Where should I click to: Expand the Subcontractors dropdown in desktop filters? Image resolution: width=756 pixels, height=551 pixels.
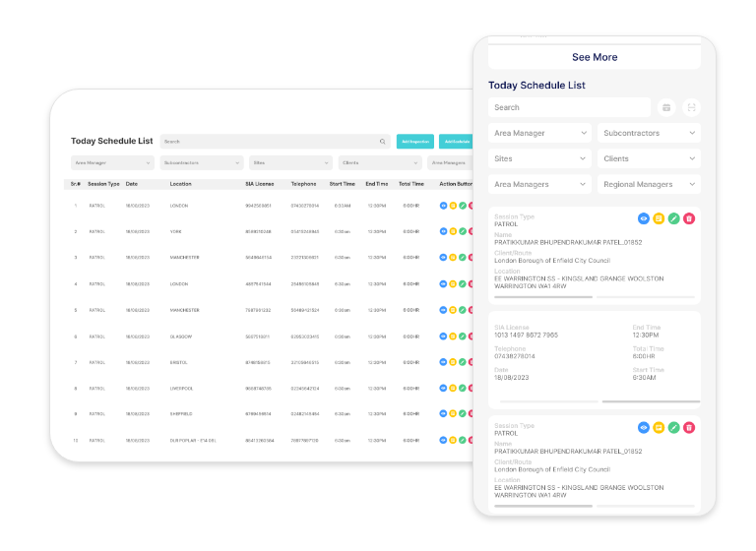[202, 162]
